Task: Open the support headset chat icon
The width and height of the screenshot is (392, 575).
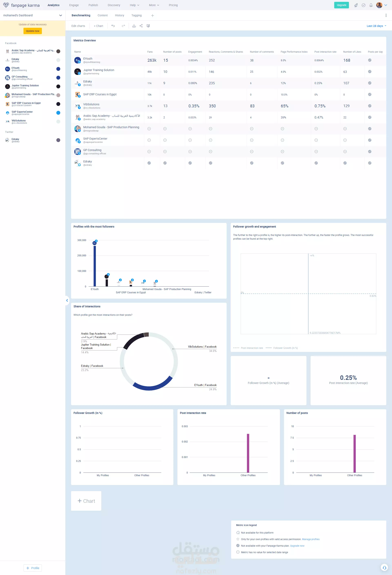Action: point(384,567)
